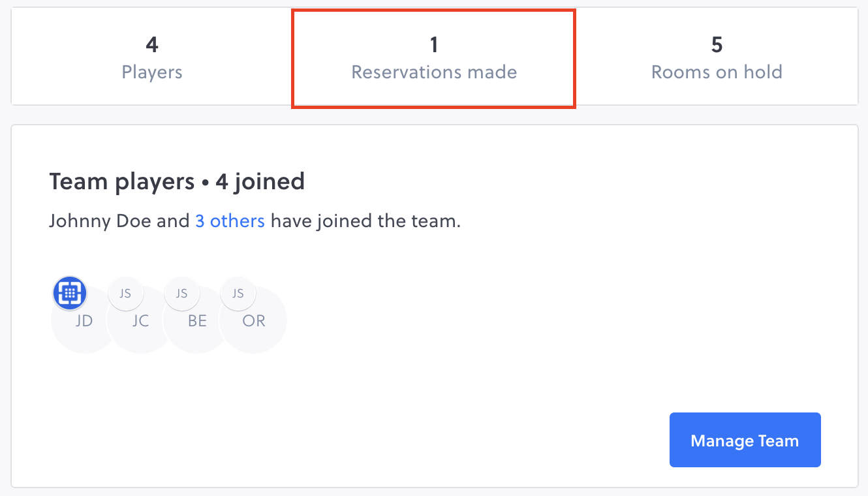Click the "Team players" heading text
The width and height of the screenshot is (868, 496).
[x=121, y=181]
